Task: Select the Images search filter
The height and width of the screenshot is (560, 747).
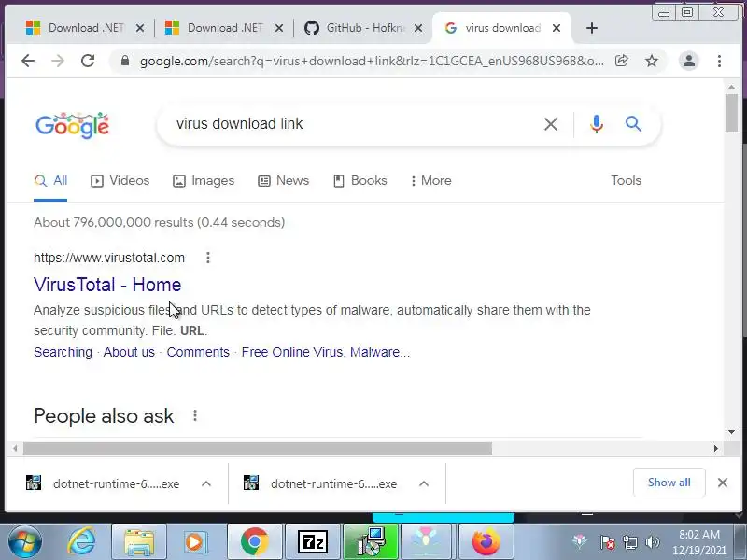Action: [x=204, y=180]
